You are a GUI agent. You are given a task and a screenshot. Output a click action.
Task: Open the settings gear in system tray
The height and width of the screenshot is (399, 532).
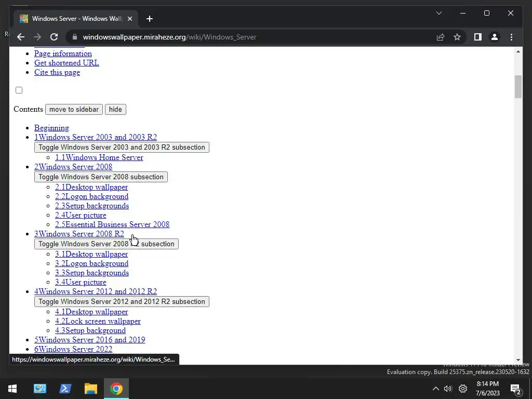click(463, 389)
